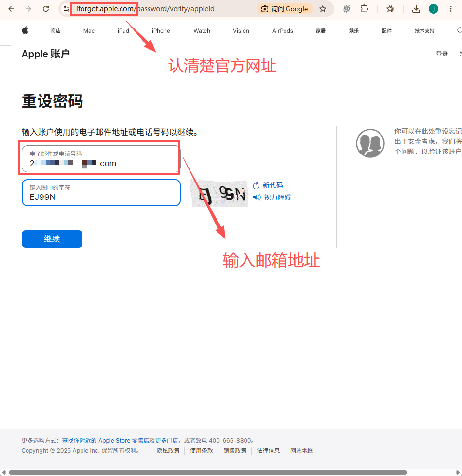Click the address bar URL text
This screenshot has height=476, width=462.
click(x=145, y=9)
